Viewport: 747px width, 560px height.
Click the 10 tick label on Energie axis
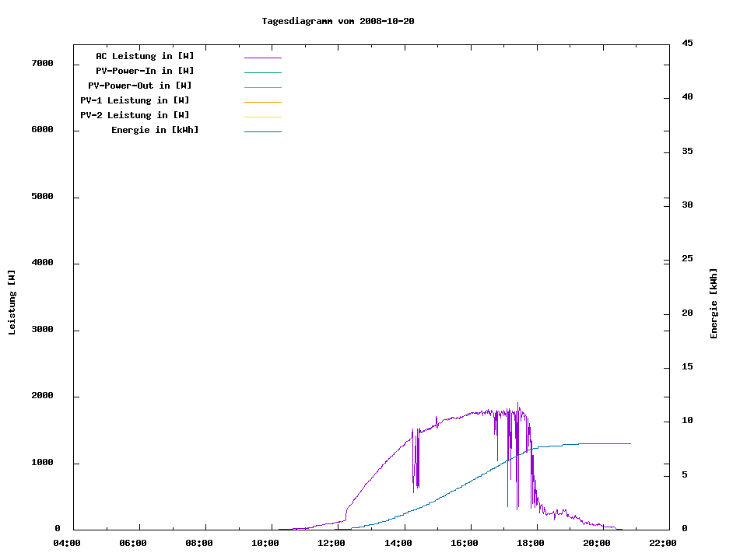pos(687,421)
